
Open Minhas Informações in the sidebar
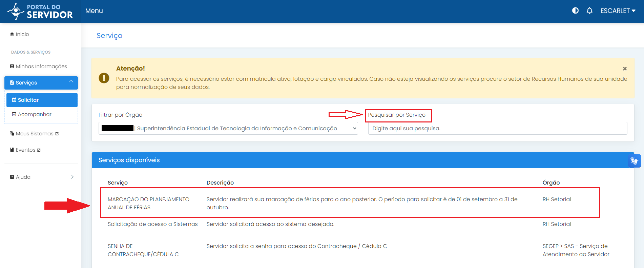tap(41, 66)
